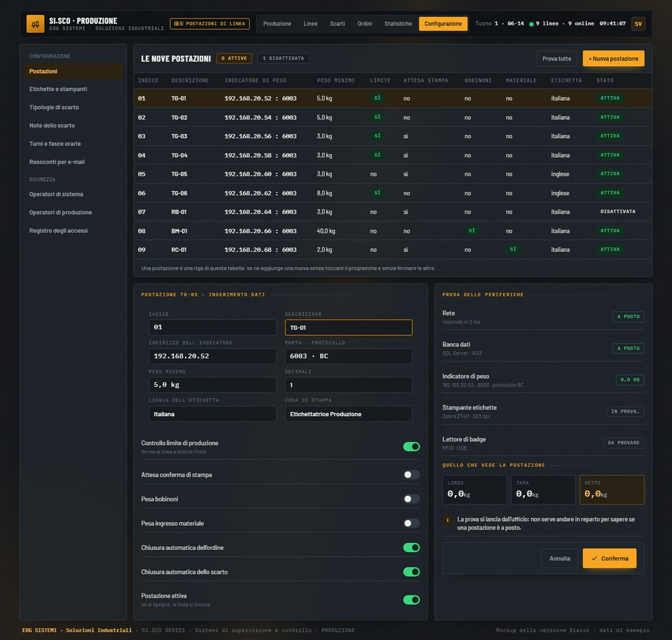Select the BM-01 row in table

(x=393, y=231)
